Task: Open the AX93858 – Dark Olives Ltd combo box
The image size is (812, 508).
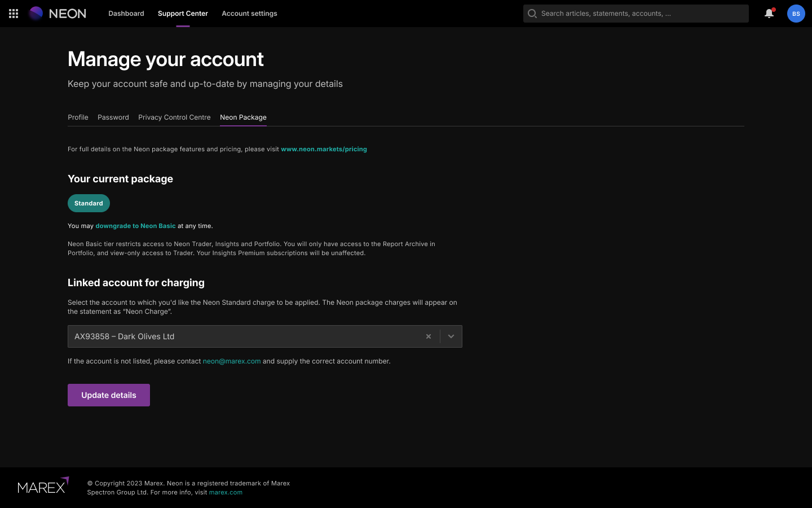Action: 265,336
